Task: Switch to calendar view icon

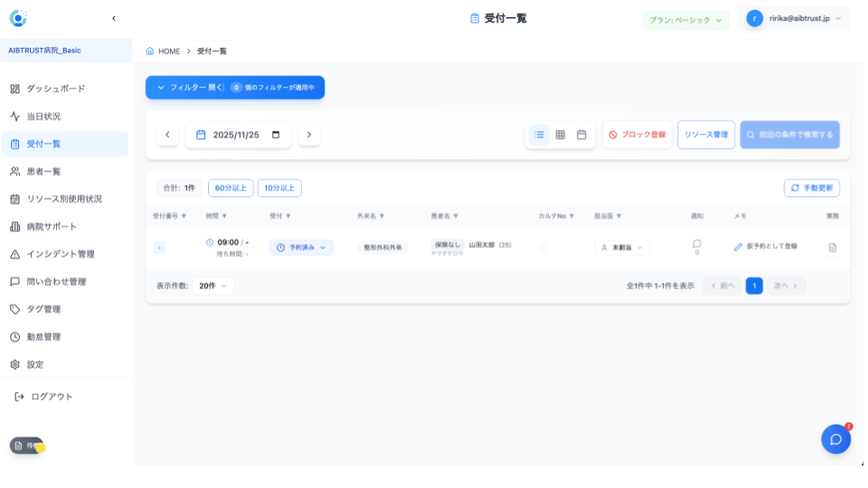Action: tap(581, 135)
